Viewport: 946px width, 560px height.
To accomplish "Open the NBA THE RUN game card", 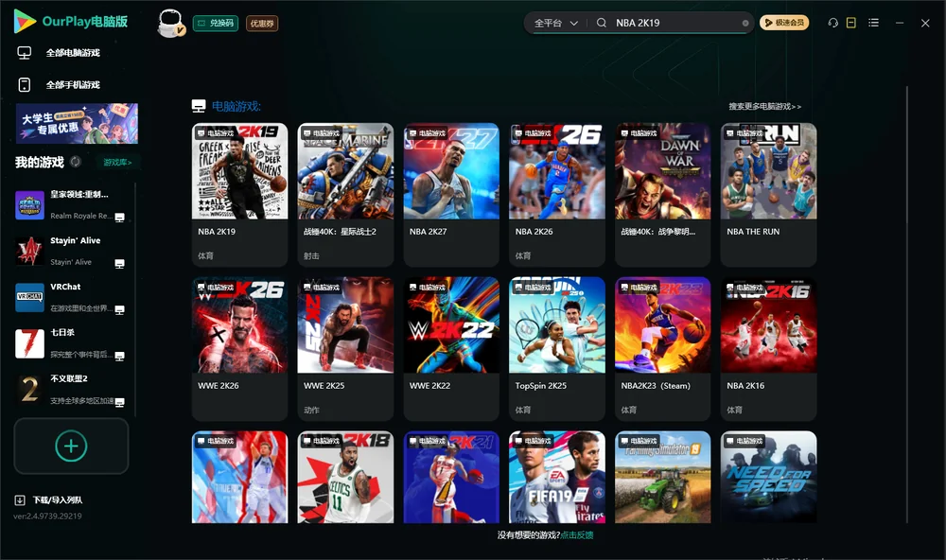I will coord(768,194).
